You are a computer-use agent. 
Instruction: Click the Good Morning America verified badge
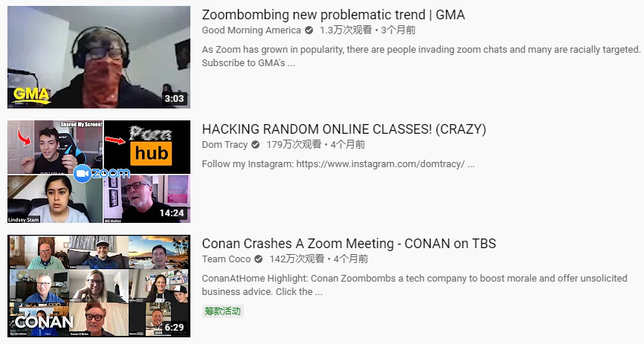309,30
